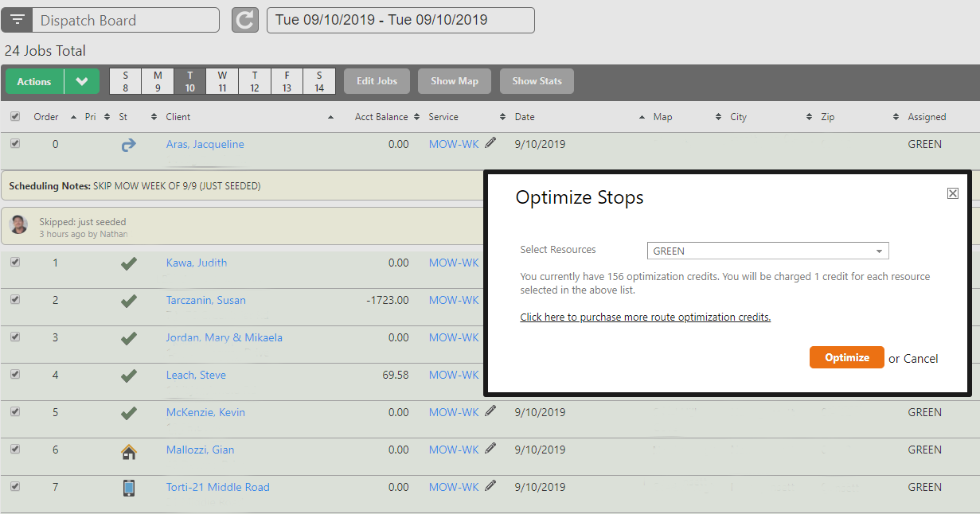Open the client profile for Jordan, Mary & Mikaela
980x514 pixels.
coord(224,337)
